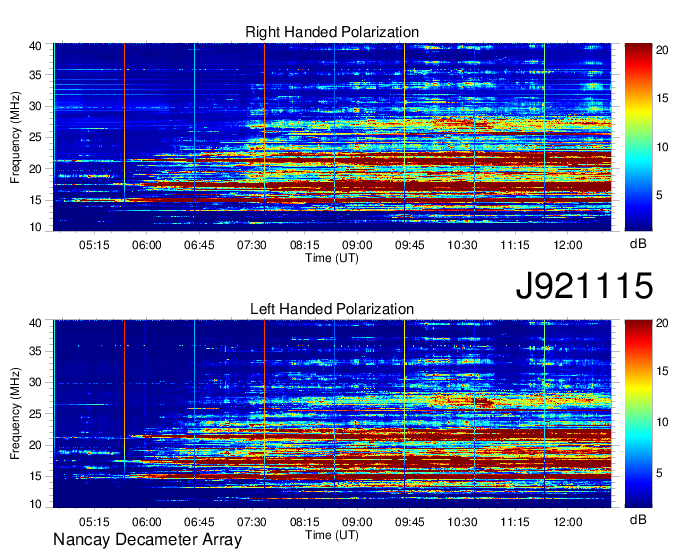Click the 06:45 time tick under Left Handed plot

tap(199, 522)
